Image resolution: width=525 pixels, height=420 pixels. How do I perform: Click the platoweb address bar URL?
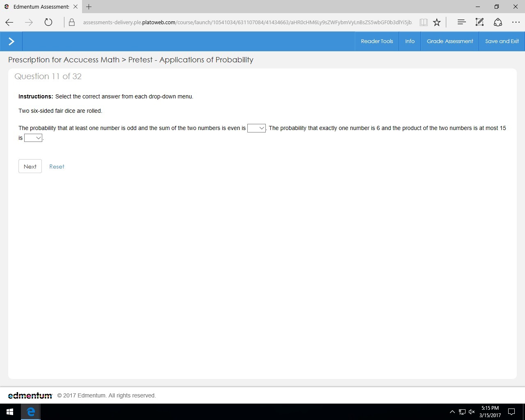click(x=247, y=23)
